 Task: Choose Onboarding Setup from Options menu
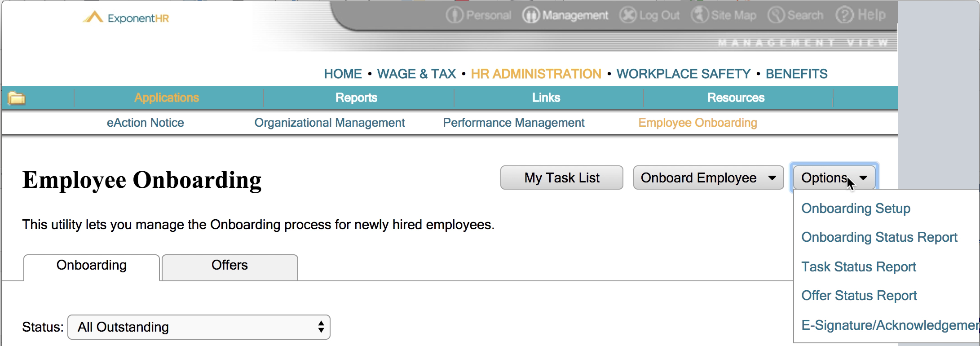856,208
